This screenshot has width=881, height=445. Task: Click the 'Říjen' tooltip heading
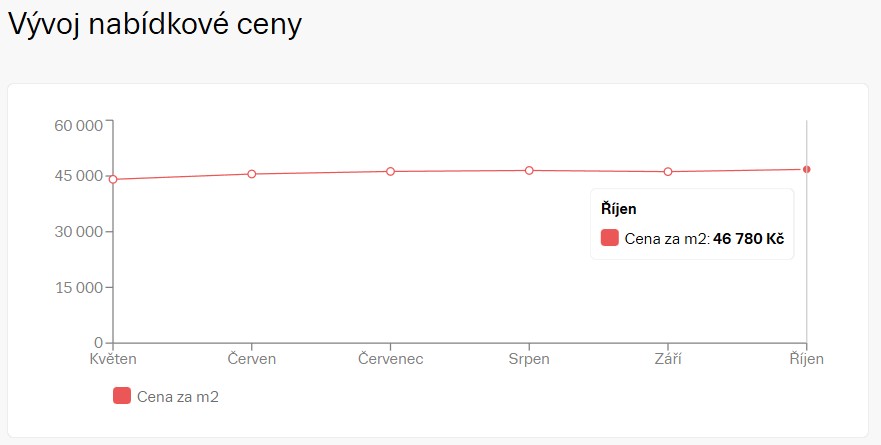pos(619,209)
